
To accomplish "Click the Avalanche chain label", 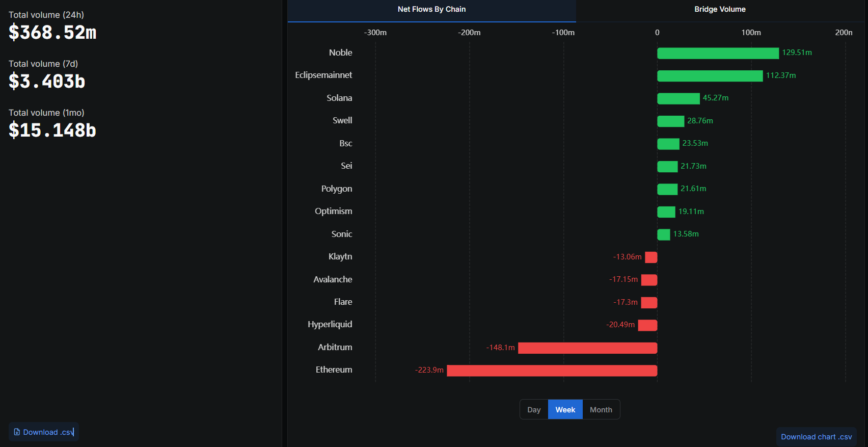I will coord(333,279).
